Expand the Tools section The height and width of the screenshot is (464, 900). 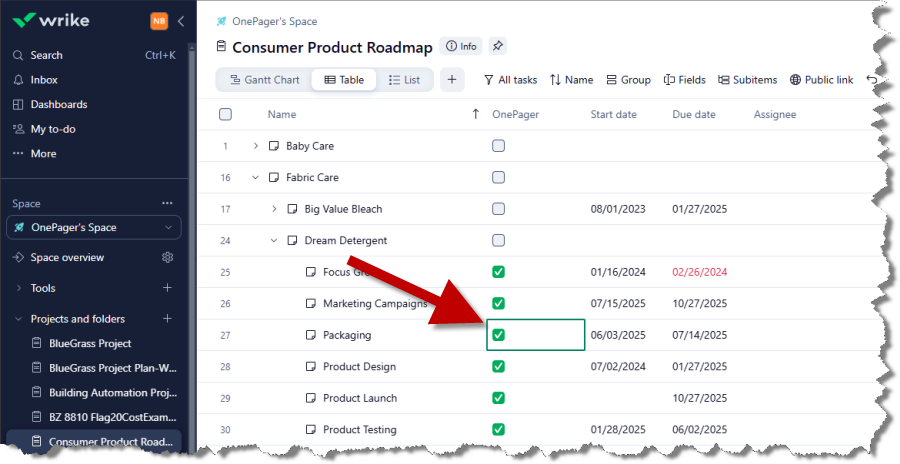(x=18, y=288)
